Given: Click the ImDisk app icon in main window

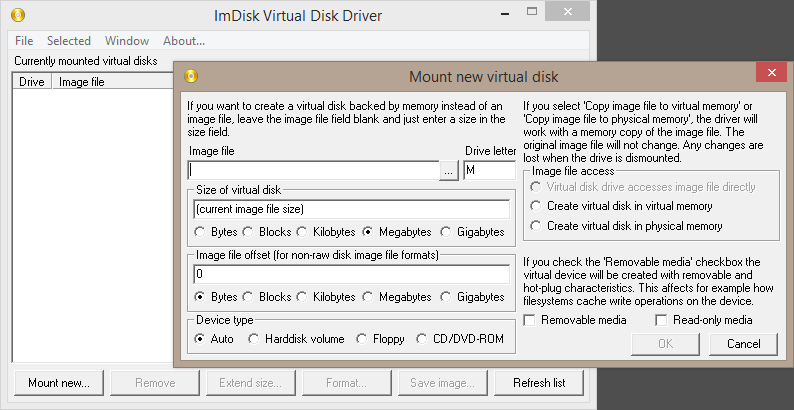Looking at the screenshot, I should coord(16,15).
